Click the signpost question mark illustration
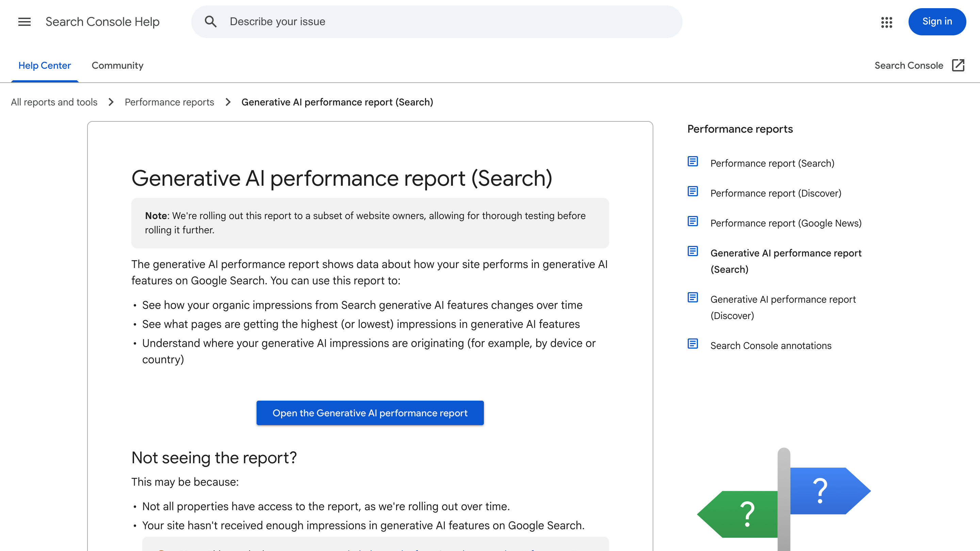Screen dimensions: 980x551 point(784,499)
